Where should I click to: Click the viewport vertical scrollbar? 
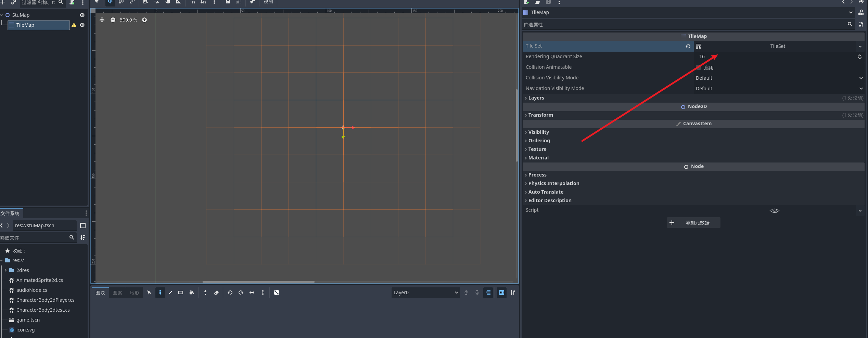pos(517,125)
